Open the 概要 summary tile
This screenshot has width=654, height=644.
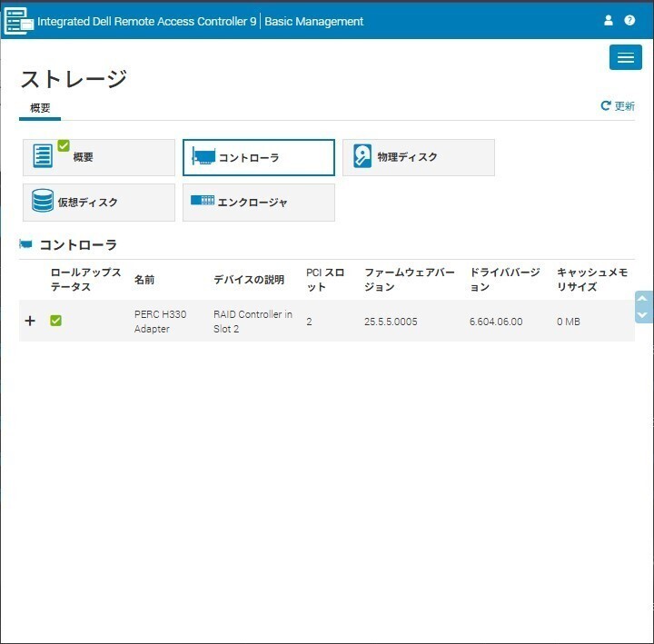click(x=98, y=157)
